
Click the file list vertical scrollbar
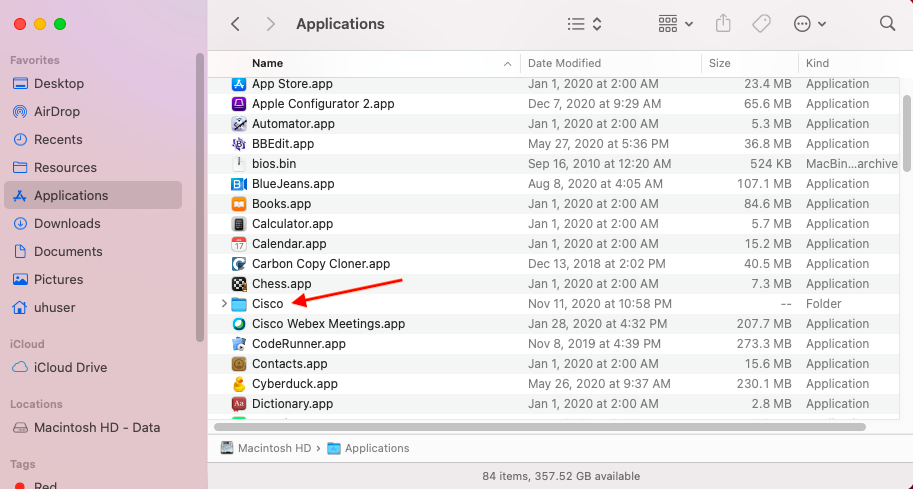[x=907, y=133]
